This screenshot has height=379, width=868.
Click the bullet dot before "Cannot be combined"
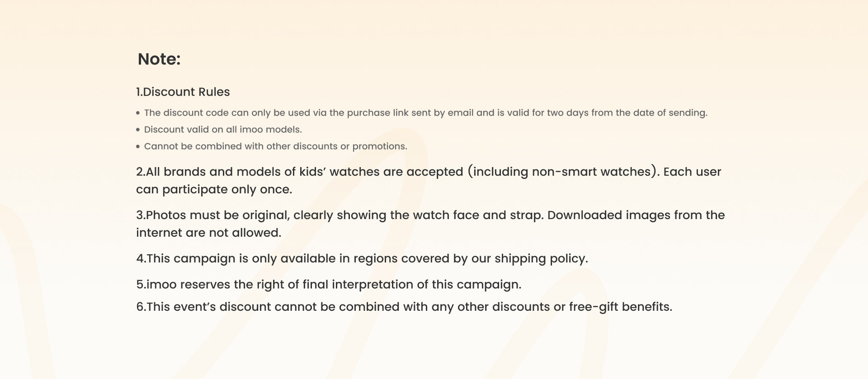138,146
